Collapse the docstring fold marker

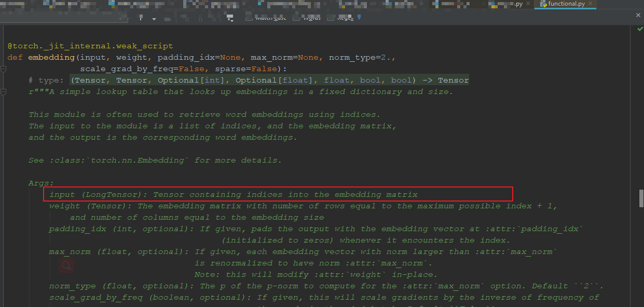(x=4, y=92)
